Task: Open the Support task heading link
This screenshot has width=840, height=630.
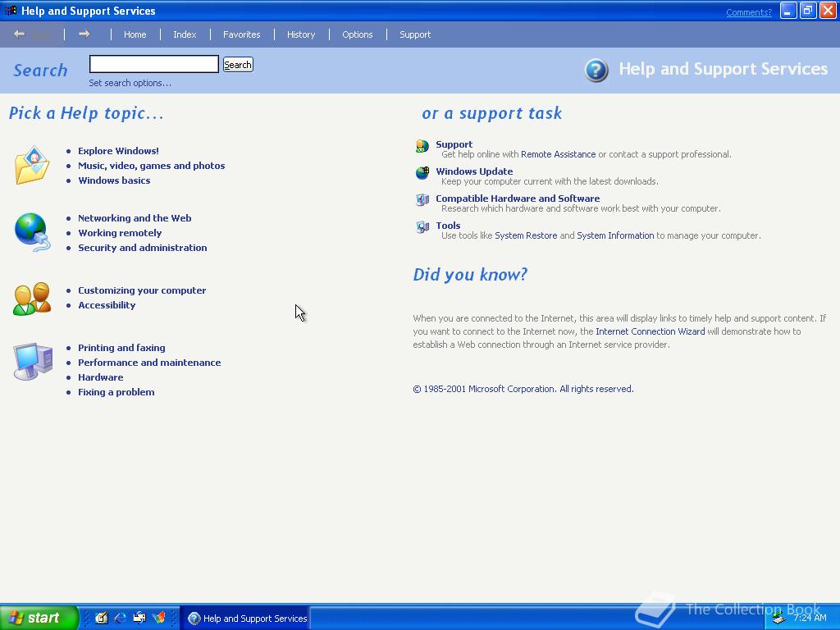Action: (x=454, y=144)
